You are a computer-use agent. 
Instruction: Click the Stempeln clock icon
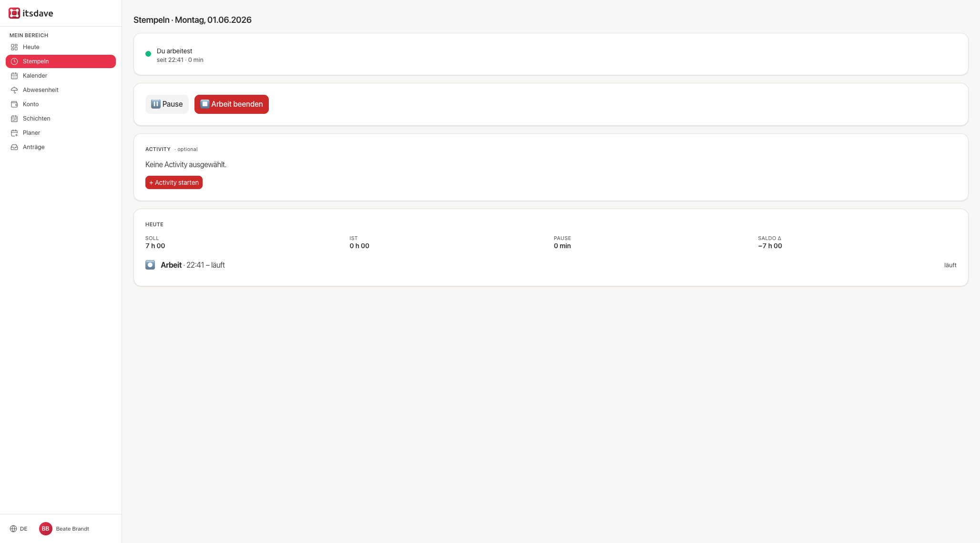(14, 61)
